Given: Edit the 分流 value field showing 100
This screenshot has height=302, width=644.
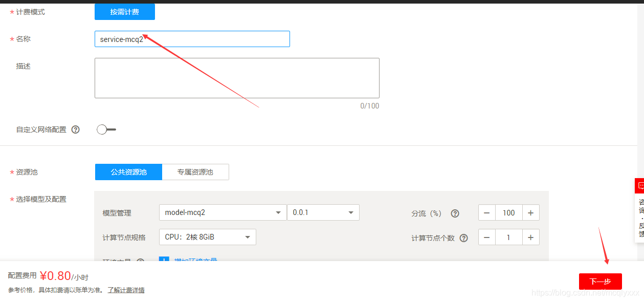Looking at the screenshot, I should point(509,212).
